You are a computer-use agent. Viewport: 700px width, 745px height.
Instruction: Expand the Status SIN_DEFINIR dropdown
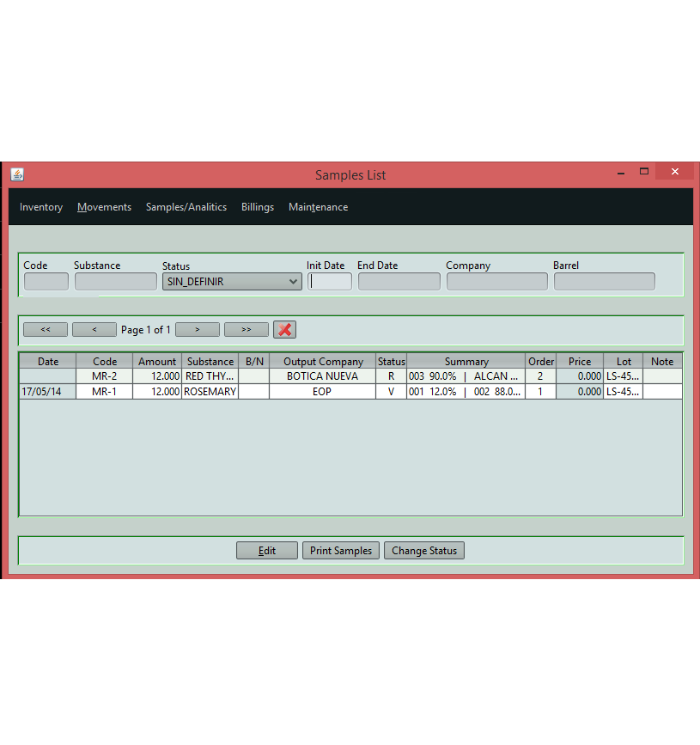tap(232, 281)
